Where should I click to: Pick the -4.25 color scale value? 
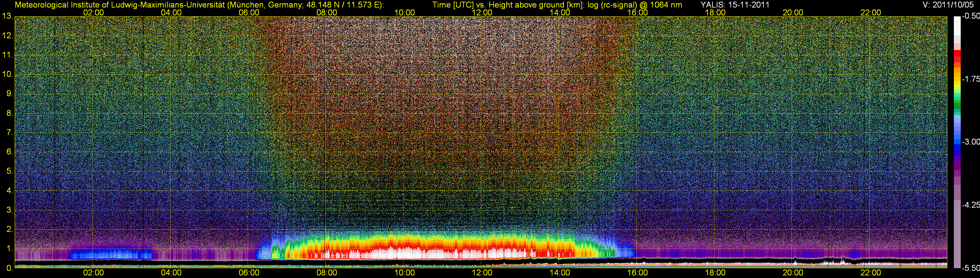coord(971,205)
